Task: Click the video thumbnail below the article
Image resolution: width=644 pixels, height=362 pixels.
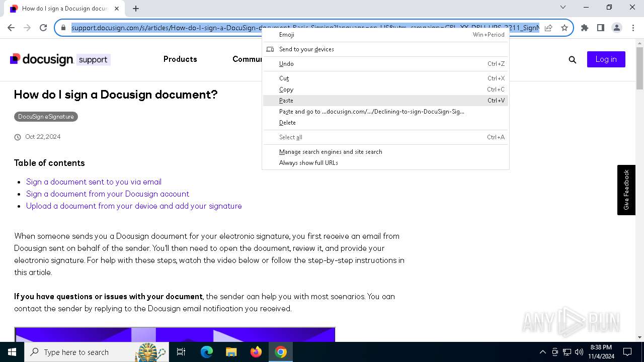Action: point(175,334)
